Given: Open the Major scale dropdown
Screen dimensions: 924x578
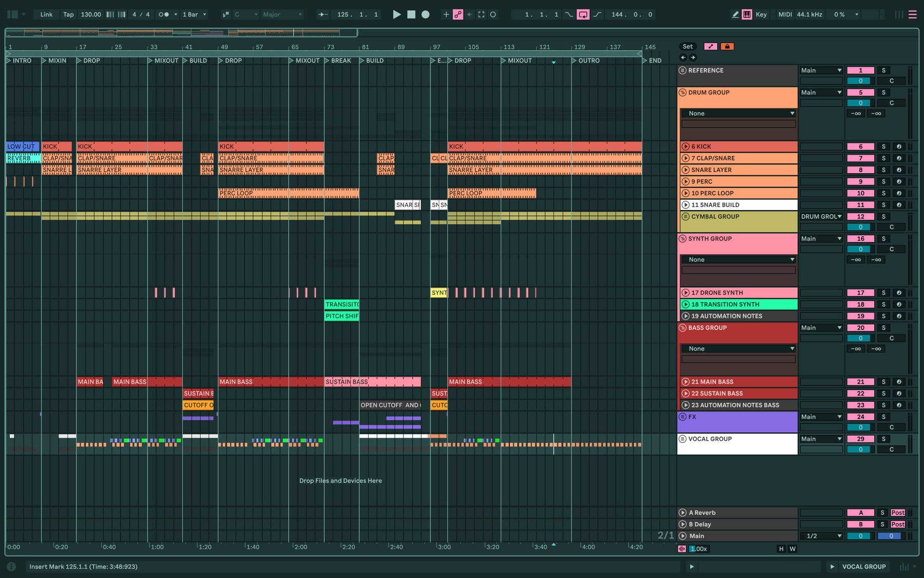Looking at the screenshot, I should pos(282,14).
